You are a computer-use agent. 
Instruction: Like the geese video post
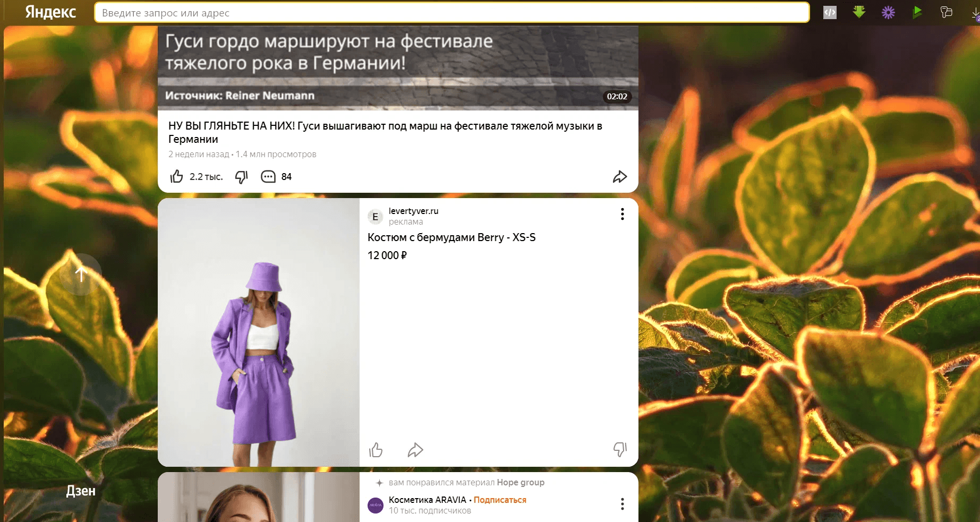click(x=177, y=176)
